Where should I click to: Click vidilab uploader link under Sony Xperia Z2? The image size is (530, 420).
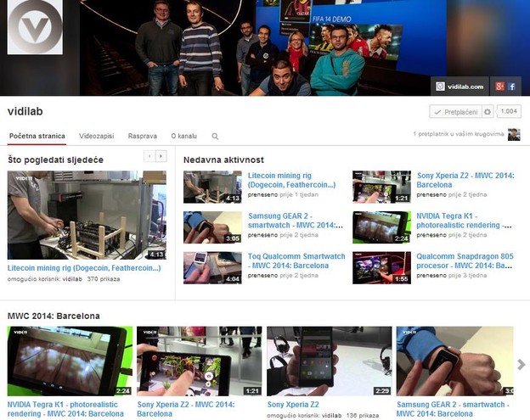(331, 415)
